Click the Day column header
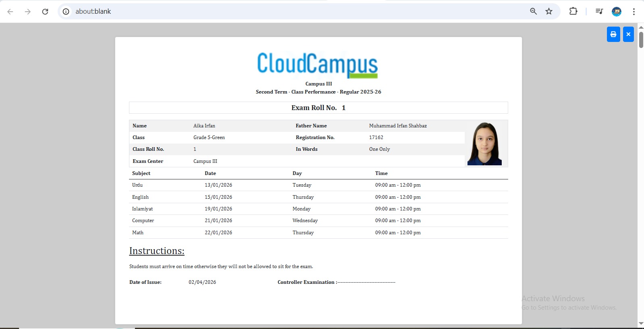 [297, 173]
